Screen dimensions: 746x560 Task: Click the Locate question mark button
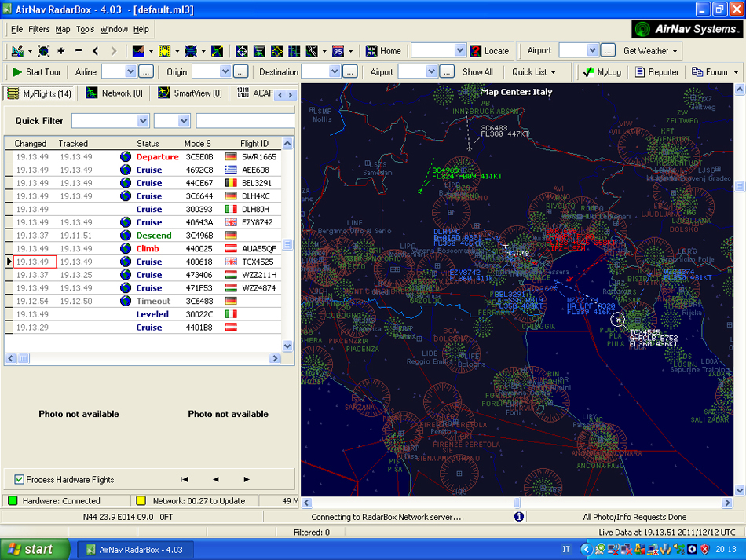click(x=489, y=51)
